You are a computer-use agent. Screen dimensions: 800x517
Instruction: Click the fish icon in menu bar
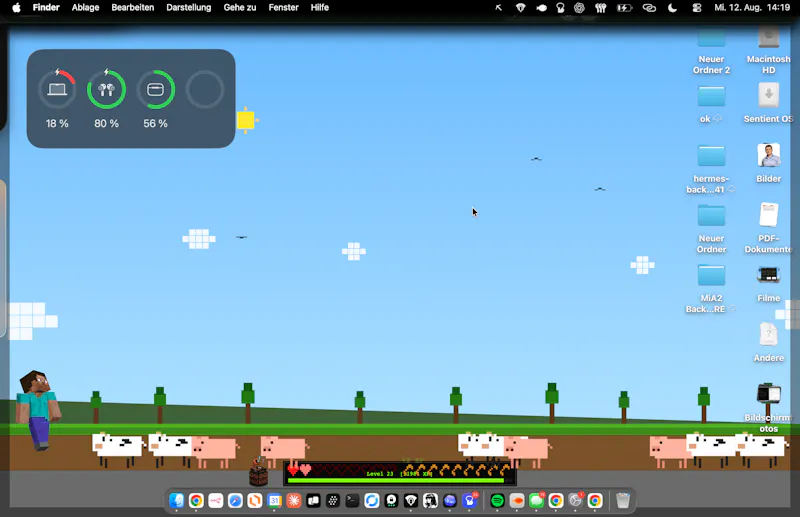pos(541,8)
